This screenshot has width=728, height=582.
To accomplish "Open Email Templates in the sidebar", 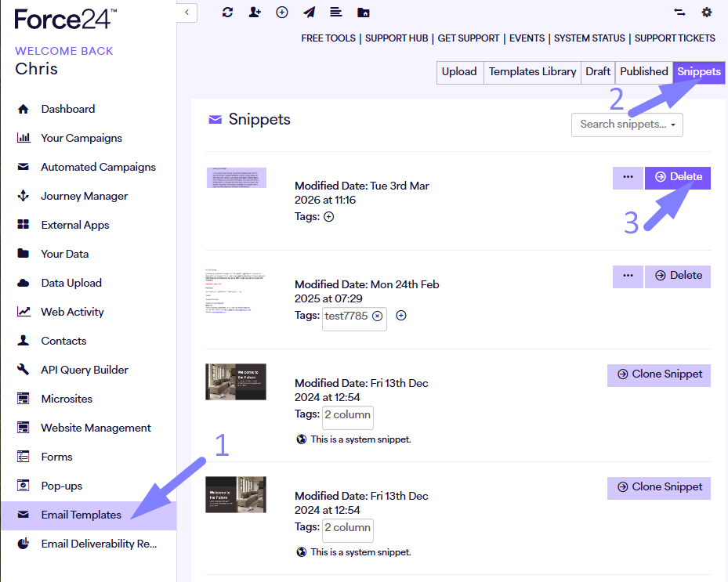I will [x=89, y=515].
